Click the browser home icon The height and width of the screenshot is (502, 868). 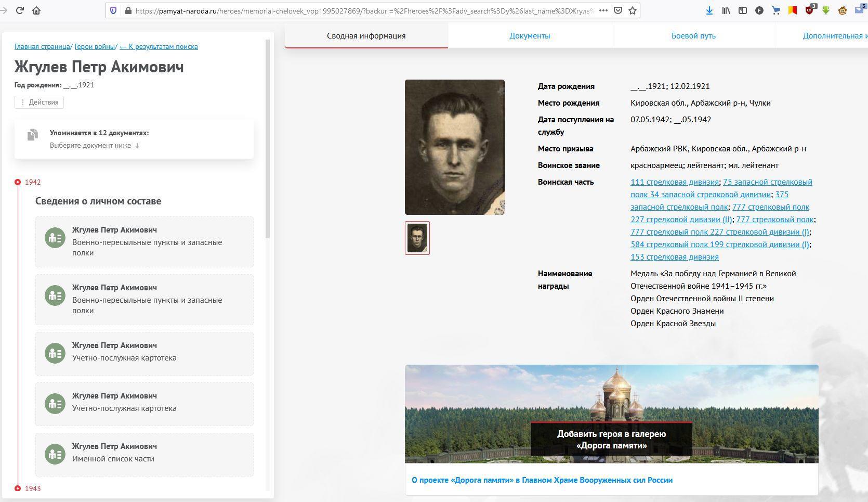click(x=36, y=10)
